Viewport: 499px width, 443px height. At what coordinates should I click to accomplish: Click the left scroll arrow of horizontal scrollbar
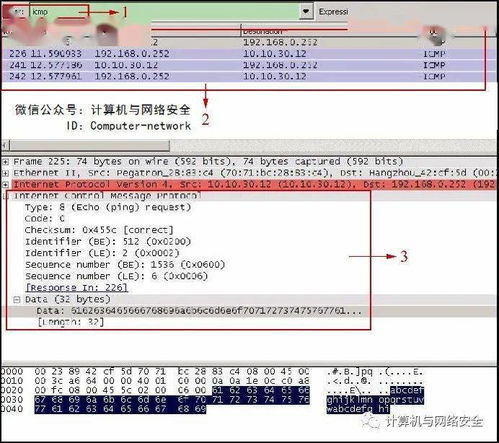[x=5, y=146]
